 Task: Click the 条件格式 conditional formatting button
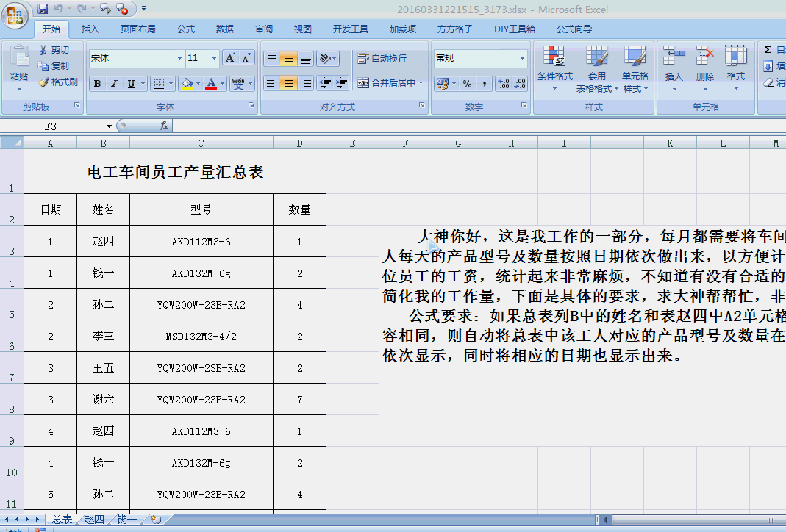[554, 68]
